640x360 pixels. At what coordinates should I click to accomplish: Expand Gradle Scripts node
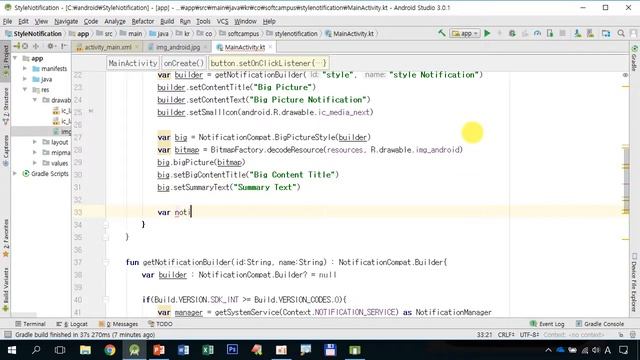pos(16,173)
